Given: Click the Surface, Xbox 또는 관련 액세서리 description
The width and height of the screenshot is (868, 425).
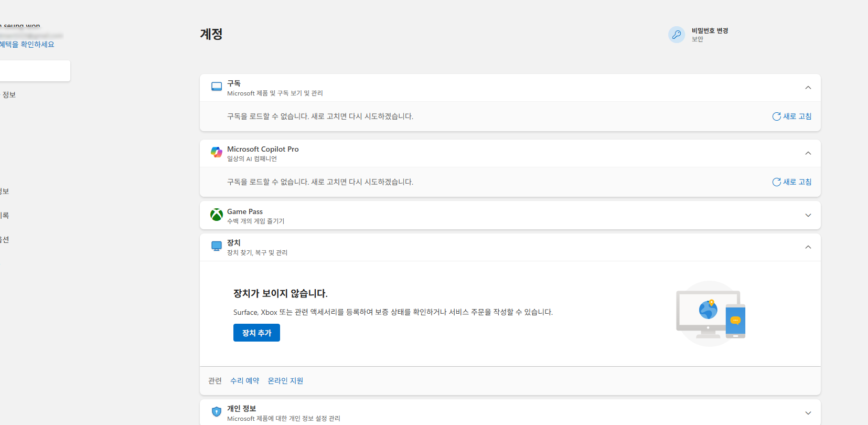Looking at the screenshot, I should (x=393, y=312).
